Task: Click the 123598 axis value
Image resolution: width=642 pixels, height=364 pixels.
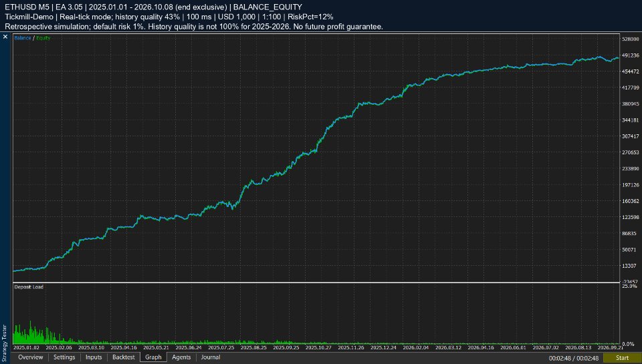Action: (x=631, y=217)
